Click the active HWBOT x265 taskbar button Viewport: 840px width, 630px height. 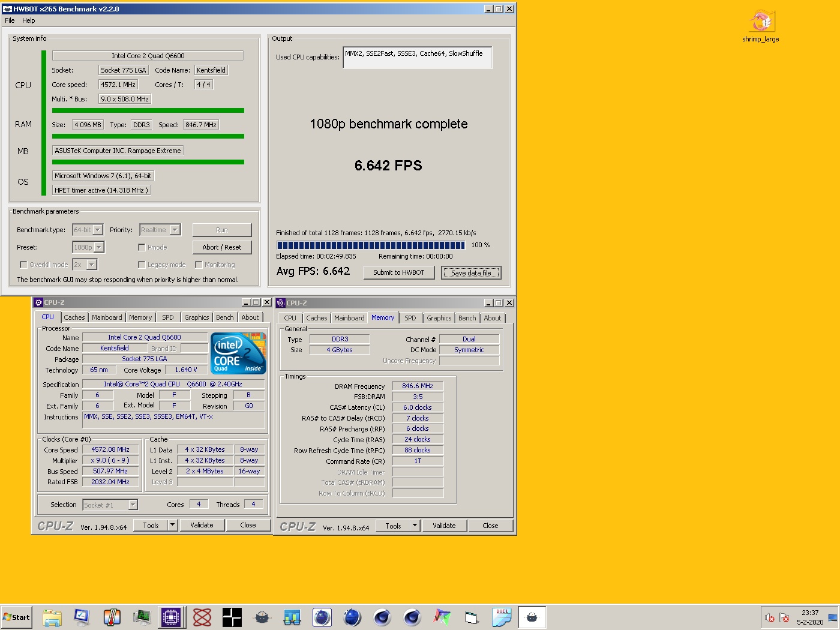[x=532, y=617]
